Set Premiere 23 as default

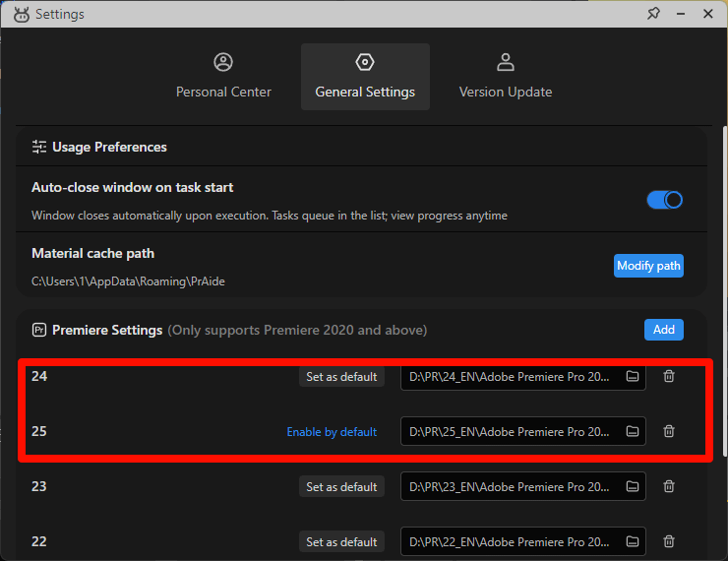(x=341, y=487)
